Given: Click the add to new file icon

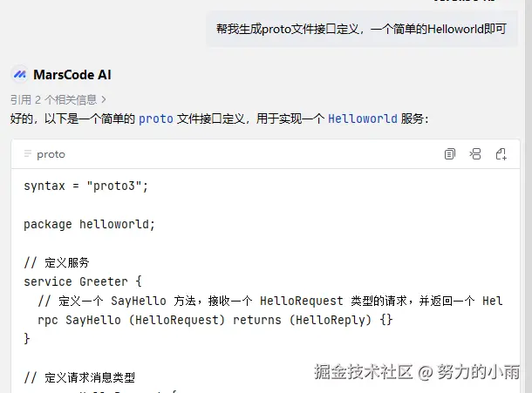Looking at the screenshot, I should pyautogui.click(x=501, y=154).
